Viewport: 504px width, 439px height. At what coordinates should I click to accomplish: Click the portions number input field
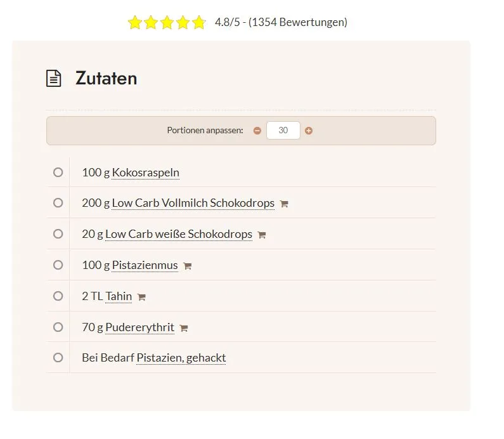coord(283,131)
